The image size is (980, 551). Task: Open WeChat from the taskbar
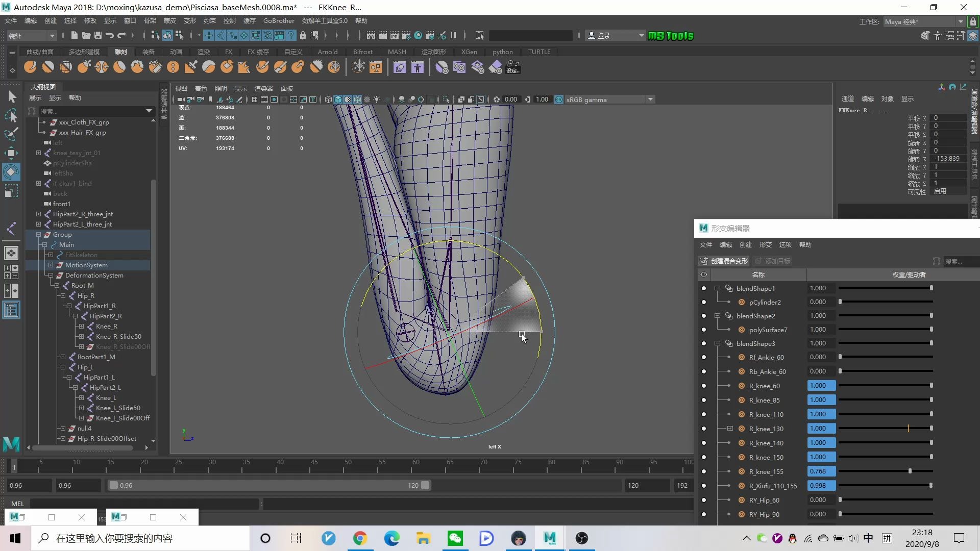tap(455, 538)
